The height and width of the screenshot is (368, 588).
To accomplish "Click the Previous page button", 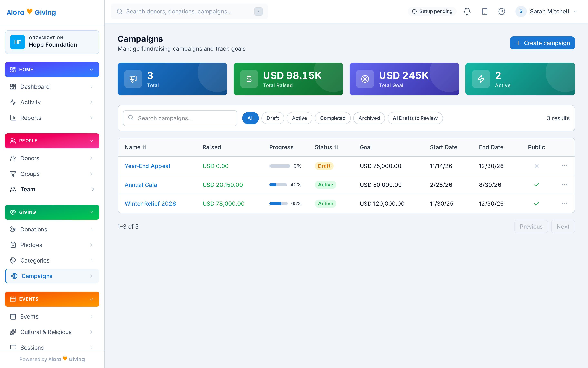I will point(531,227).
